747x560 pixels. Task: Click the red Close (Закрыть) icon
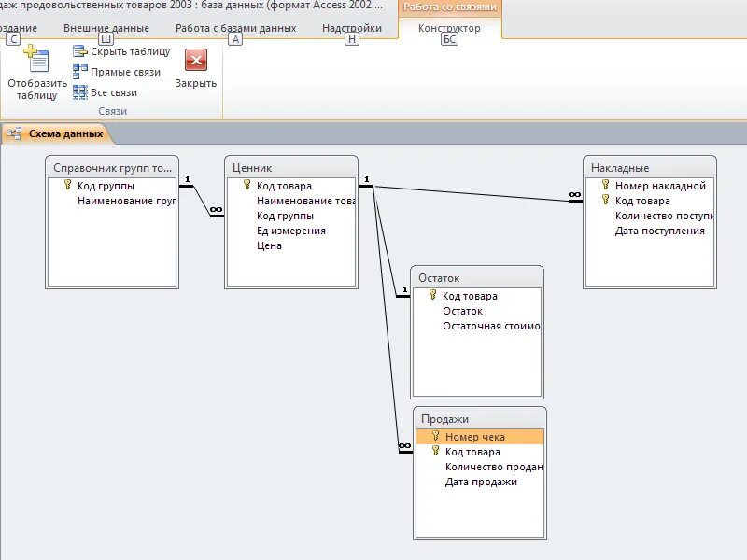[x=196, y=60]
